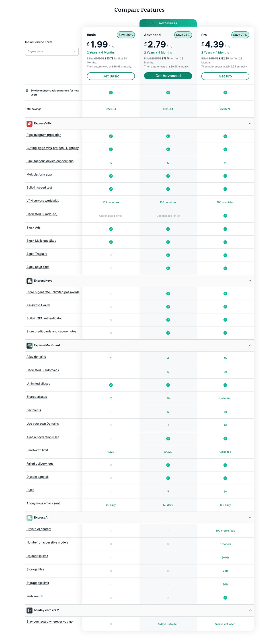The image size is (279, 644).
Task: Select the Get Pro button
Action: point(225,76)
